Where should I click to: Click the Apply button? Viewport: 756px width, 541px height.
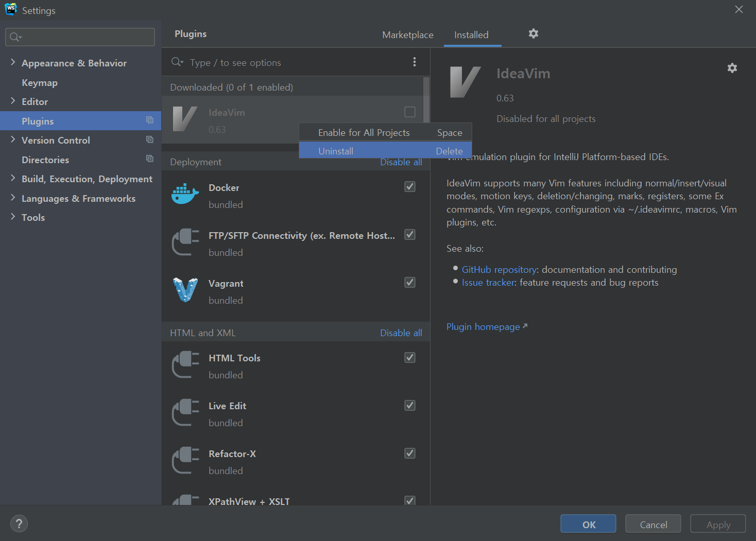[x=718, y=524]
